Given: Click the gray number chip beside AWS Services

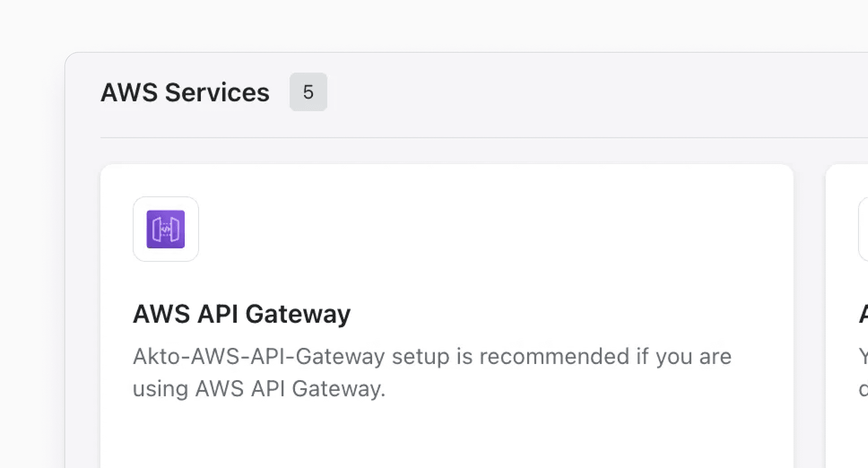Looking at the screenshot, I should point(308,92).
